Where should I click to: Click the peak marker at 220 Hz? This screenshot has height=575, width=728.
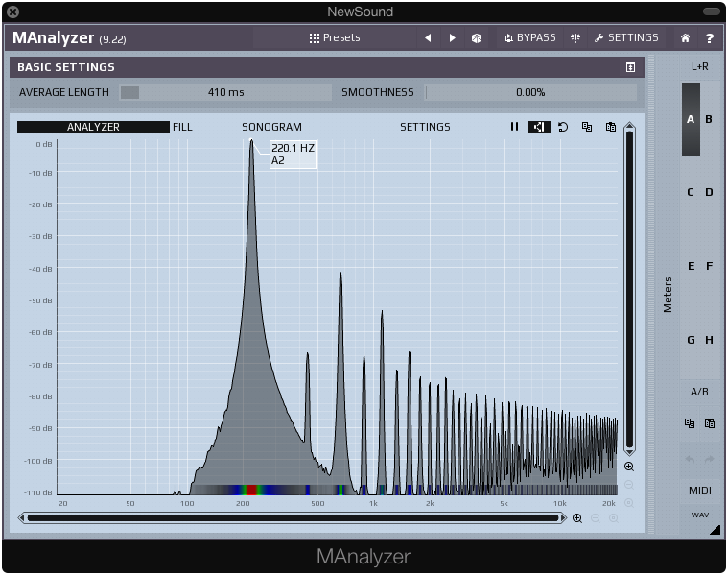click(251, 140)
